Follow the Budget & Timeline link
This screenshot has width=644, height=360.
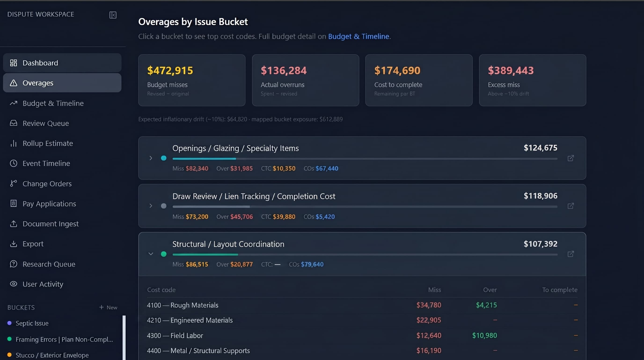(x=359, y=36)
